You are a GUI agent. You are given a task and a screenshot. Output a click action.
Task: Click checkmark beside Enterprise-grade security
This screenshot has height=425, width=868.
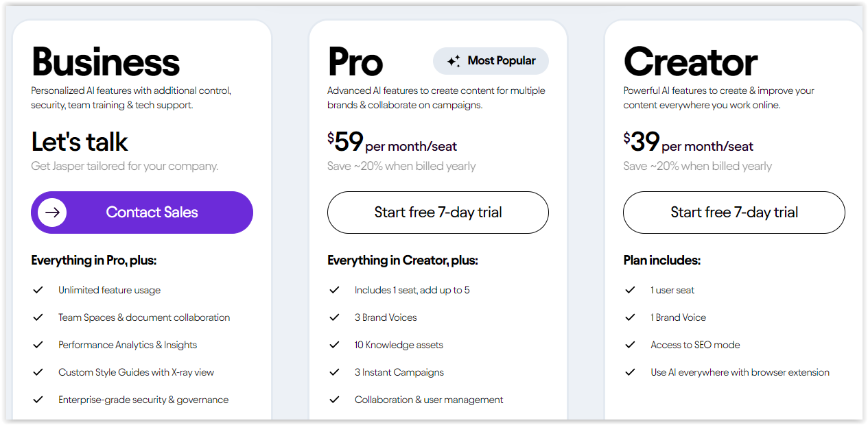click(38, 400)
